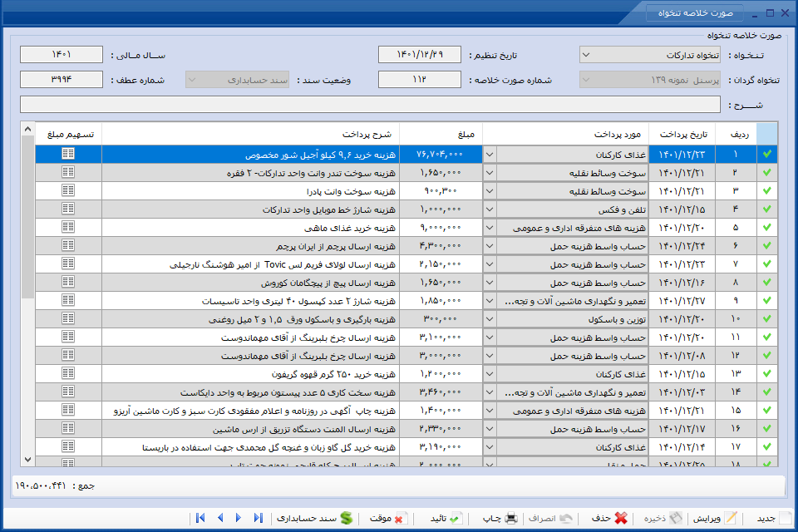Toggle green checkmark of row ۹
This screenshot has width=798, height=532.
point(767,300)
